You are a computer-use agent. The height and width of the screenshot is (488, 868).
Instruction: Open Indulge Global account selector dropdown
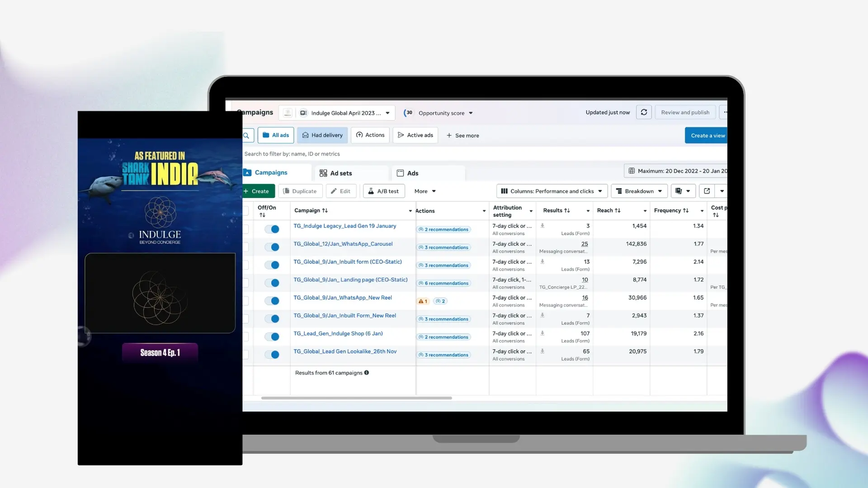coord(346,113)
